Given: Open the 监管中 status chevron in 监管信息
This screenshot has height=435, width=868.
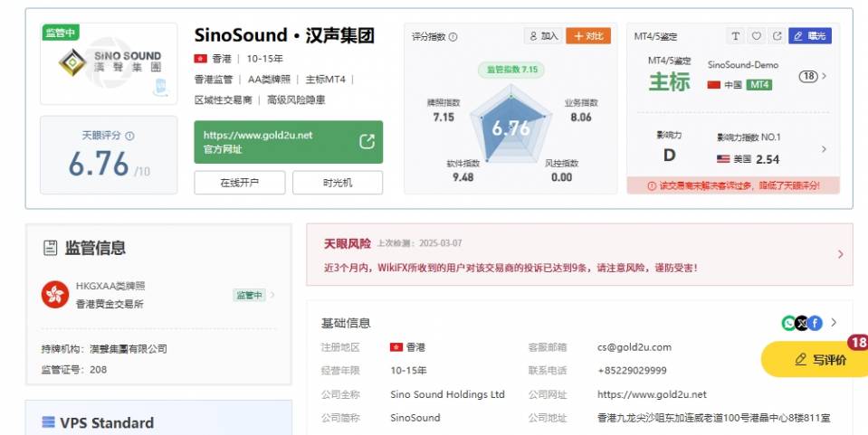Looking at the screenshot, I should click(x=272, y=295).
